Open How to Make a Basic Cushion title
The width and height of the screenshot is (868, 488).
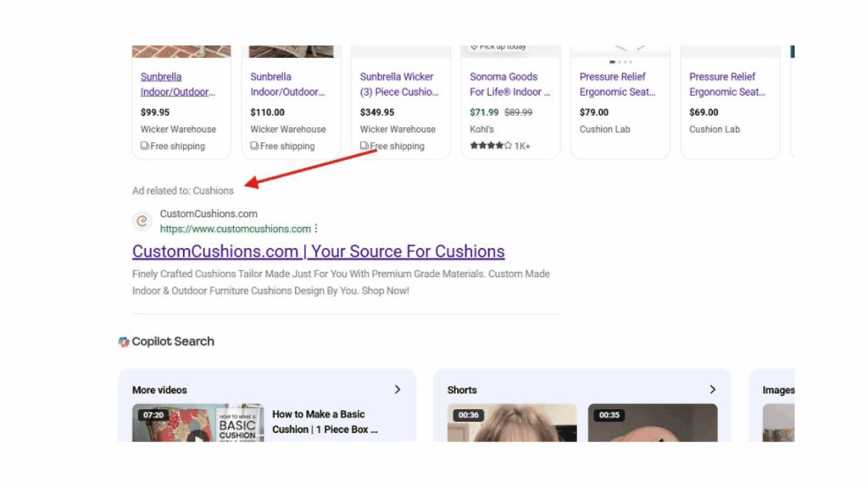tap(325, 422)
